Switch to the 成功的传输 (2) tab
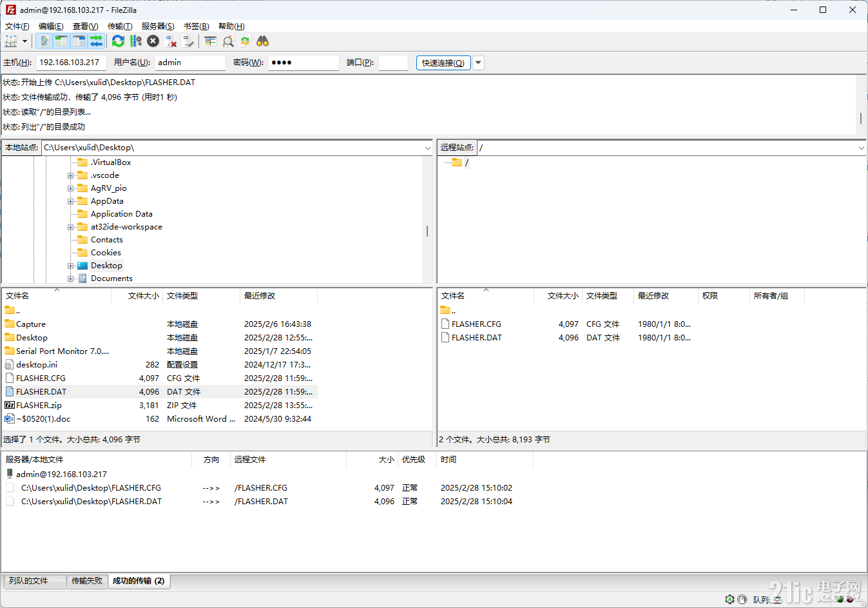Image resolution: width=868 pixels, height=608 pixels. click(x=139, y=581)
